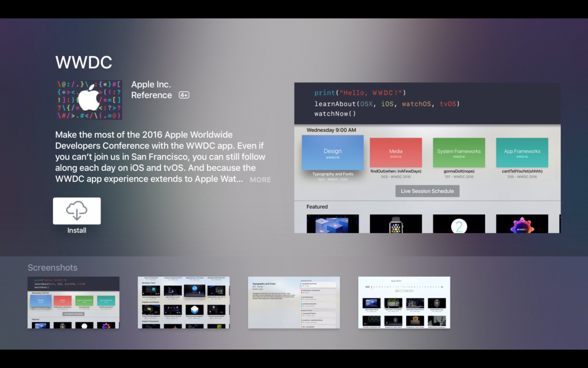Open colorful WWDC16 logo thumbnail in large preview
The image size is (588, 368).
click(522, 224)
